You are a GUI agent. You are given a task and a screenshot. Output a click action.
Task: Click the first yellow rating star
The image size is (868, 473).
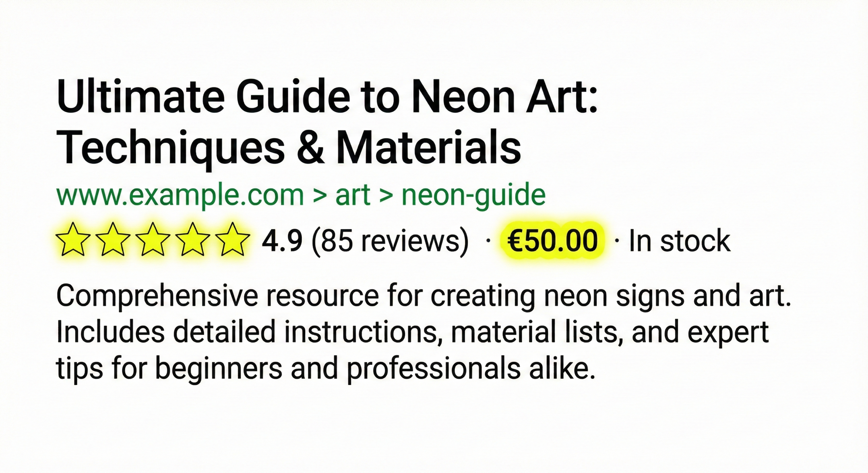tap(73, 239)
